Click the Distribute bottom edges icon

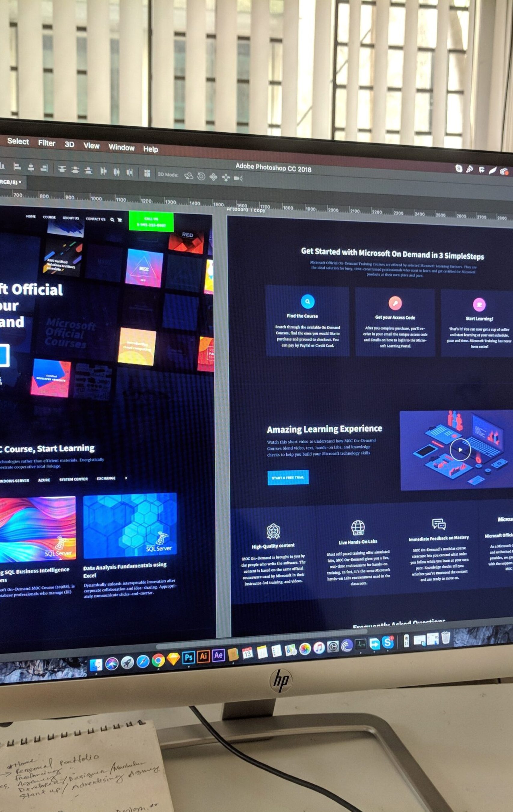coord(88,170)
